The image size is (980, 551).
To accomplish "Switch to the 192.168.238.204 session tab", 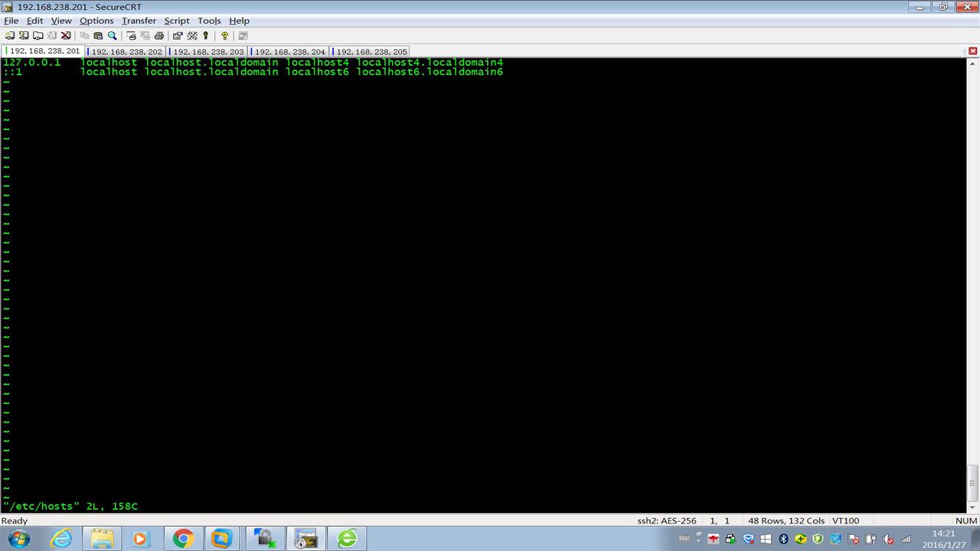I will click(289, 52).
